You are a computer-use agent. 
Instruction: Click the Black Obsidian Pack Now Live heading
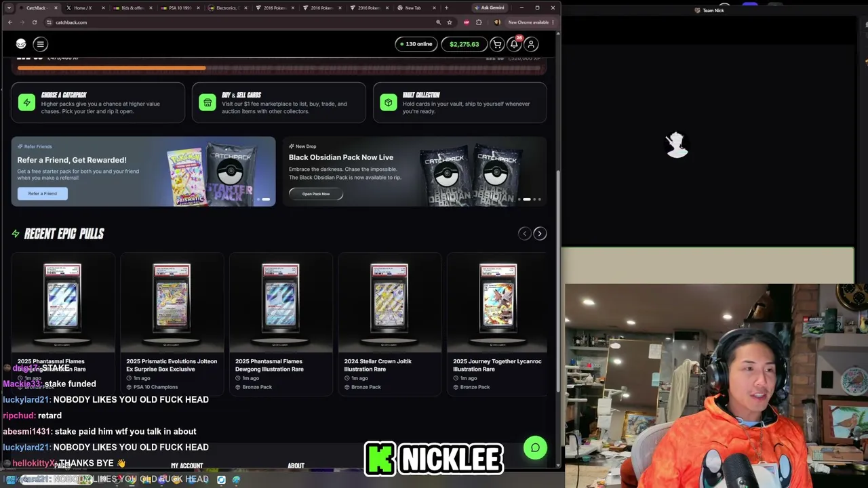pyautogui.click(x=341, y=157)
